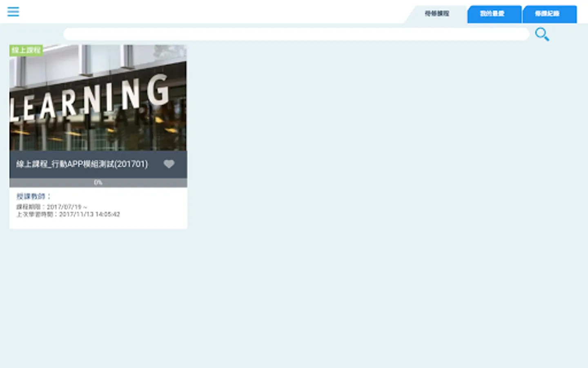Click the 上次學習時間 2017/11/13 text
The image size is (588, 368).
click(68, 214)
